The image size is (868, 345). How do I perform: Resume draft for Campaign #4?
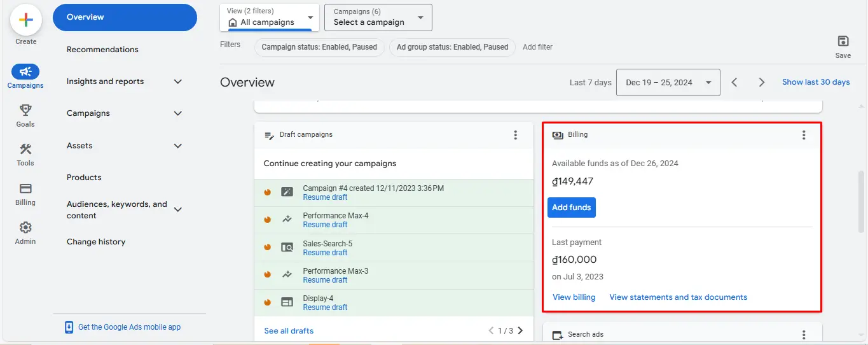click(x=325, y=197)
